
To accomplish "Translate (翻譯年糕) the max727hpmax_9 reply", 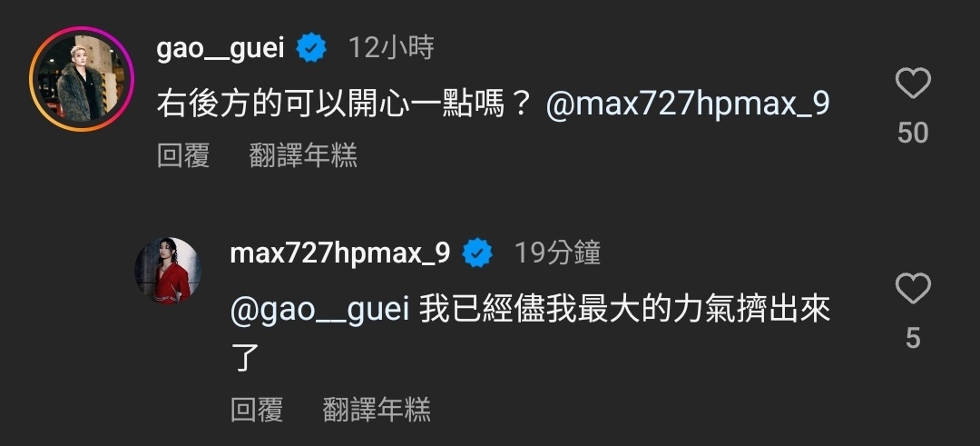I will click(377, 410).
